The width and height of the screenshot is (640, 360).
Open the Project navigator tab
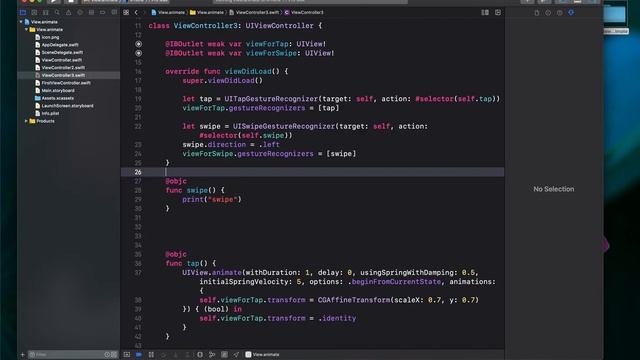coord(23,13)
